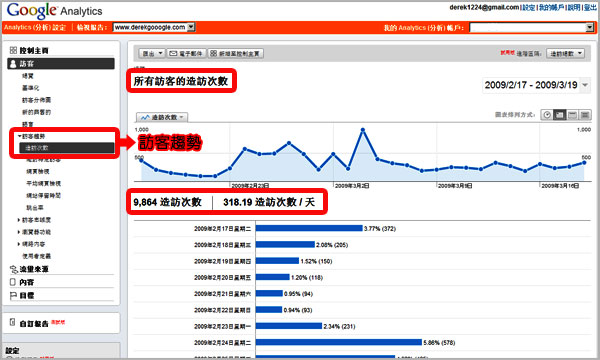Open 自訂報告 custom reports

[x=34, y=324]
